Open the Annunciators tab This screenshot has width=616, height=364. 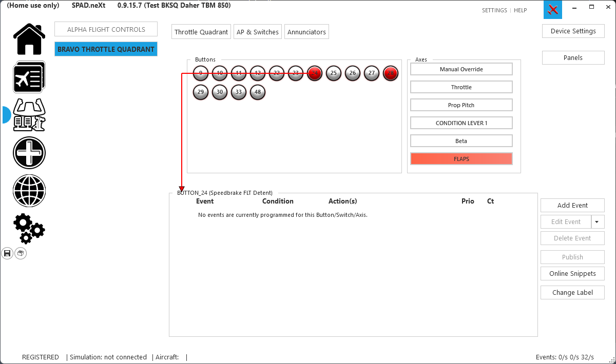click(306, 32)
